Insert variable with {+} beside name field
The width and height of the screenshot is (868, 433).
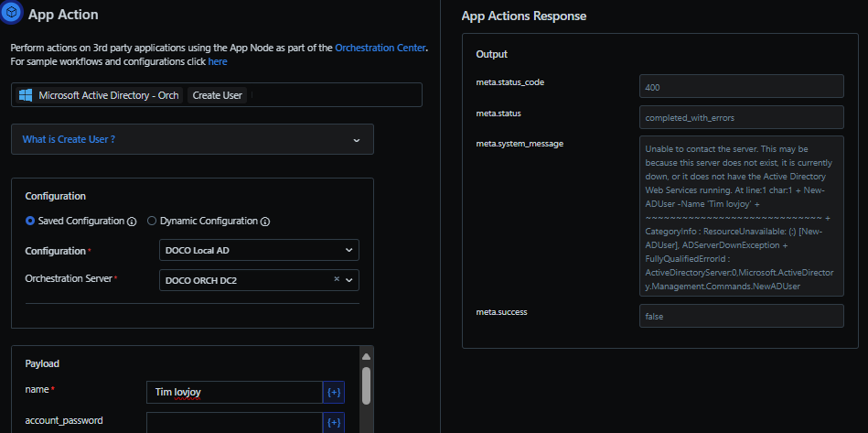[x=334, y=392]
